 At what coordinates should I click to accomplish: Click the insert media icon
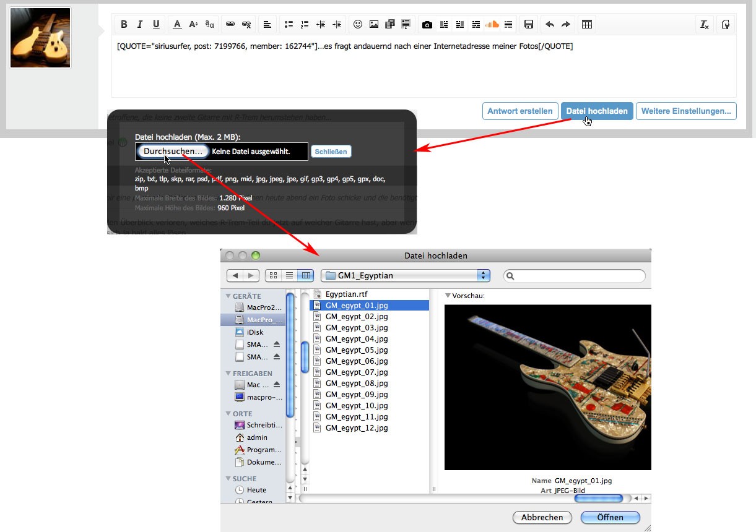(390, 25)
